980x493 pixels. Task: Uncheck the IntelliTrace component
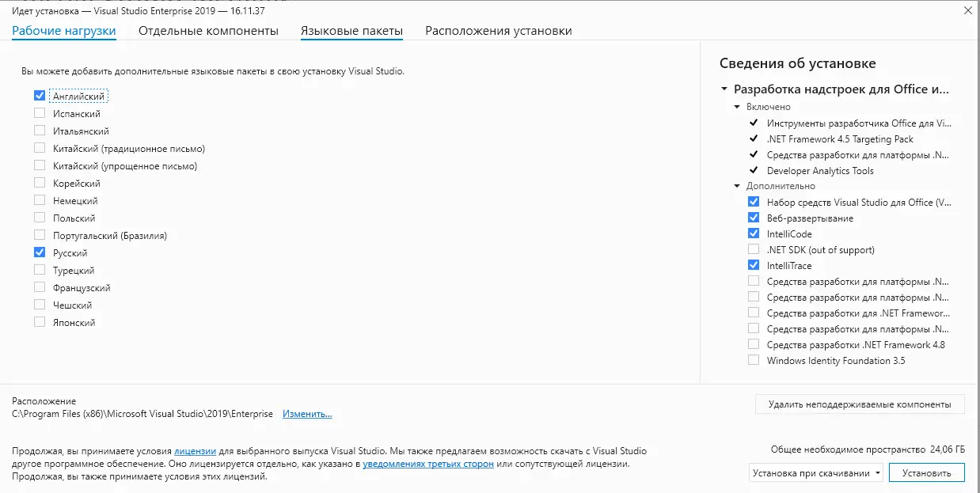pos(754,266)
